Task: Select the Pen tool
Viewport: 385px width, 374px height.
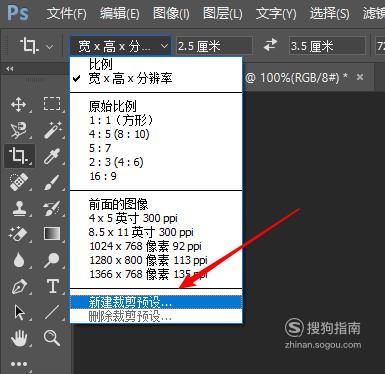Action: coord(19,287)
